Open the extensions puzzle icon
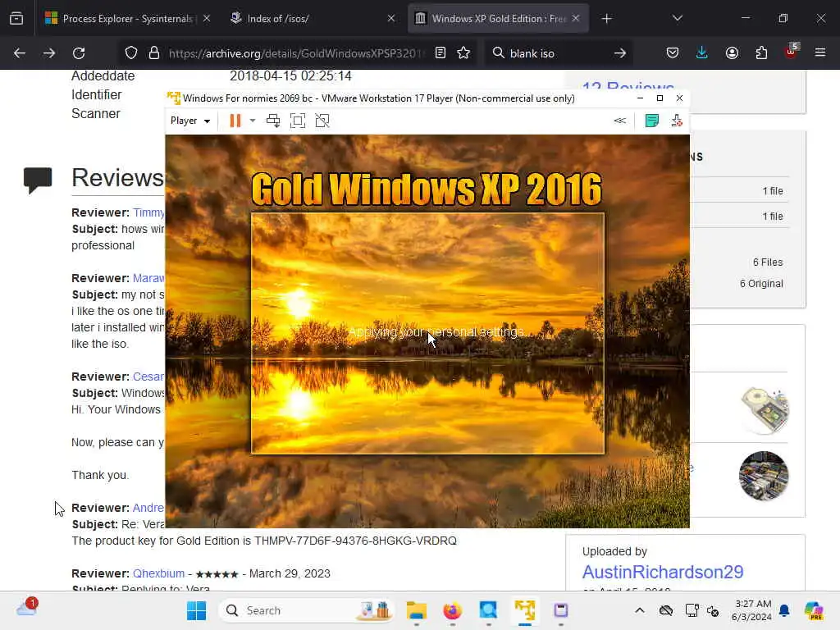 [761, 52]
